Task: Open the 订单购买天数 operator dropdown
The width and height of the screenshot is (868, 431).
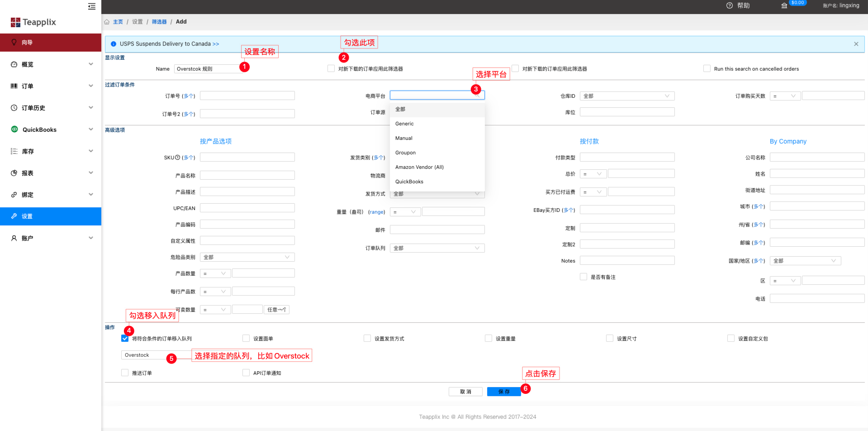Action: pos(785,96)
